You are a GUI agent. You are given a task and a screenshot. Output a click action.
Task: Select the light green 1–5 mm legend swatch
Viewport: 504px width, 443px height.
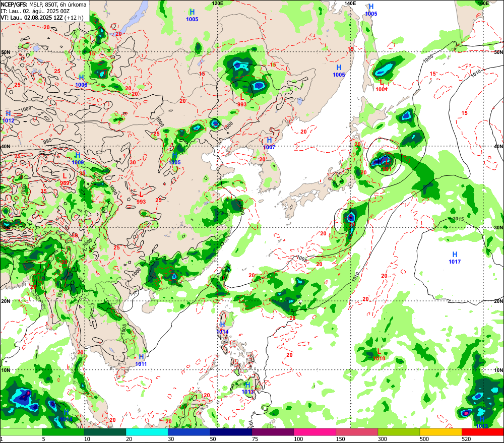(x=21, y=432)
